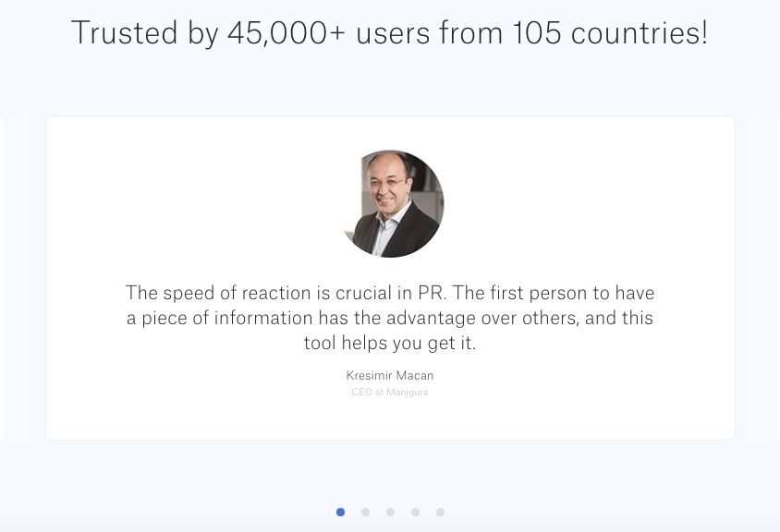Click the quote line 'tool helps you get it.'

(x=389, y=343)
